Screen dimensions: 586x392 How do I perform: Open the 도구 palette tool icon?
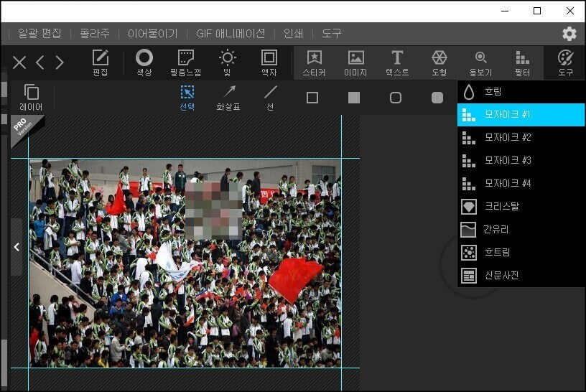coord(565,62)
